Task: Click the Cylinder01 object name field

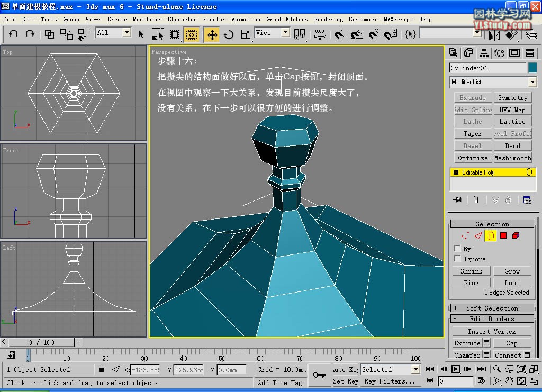Action: pos(487,68)
